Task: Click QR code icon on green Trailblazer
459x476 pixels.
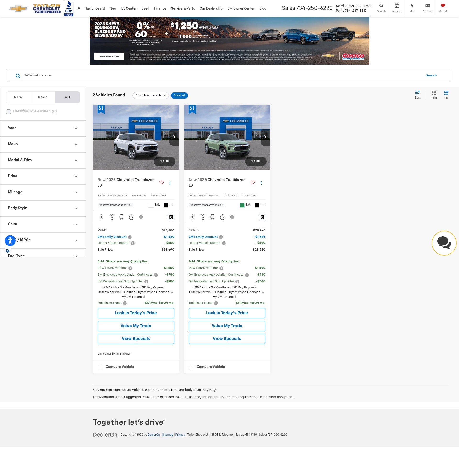Action: point(262,217)
